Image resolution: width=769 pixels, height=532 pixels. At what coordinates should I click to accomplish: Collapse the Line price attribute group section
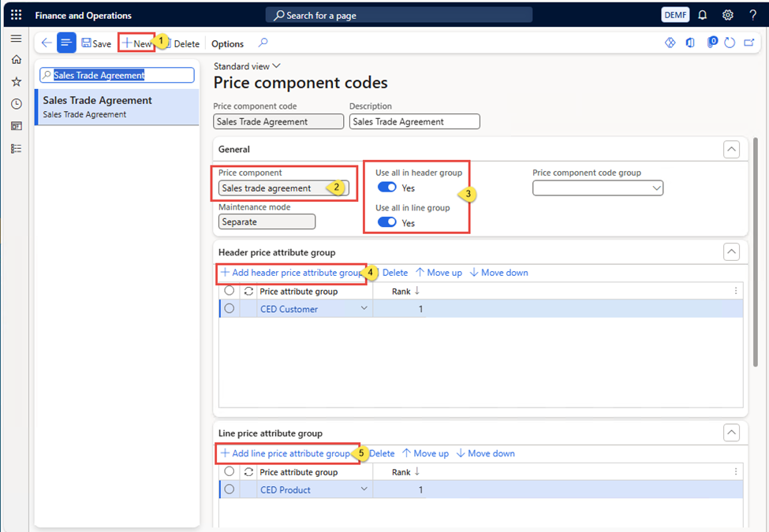point(731,433)
